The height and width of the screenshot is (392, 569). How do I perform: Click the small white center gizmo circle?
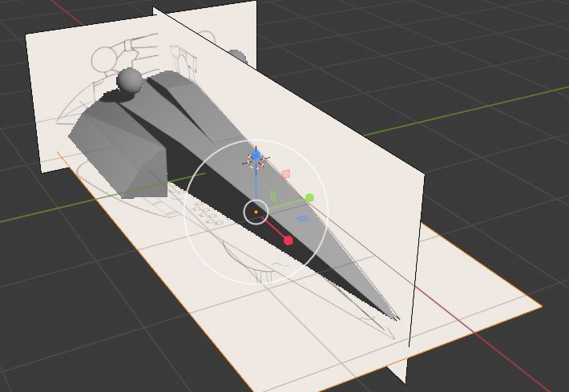pyautogui.click(x=256, y=212)
